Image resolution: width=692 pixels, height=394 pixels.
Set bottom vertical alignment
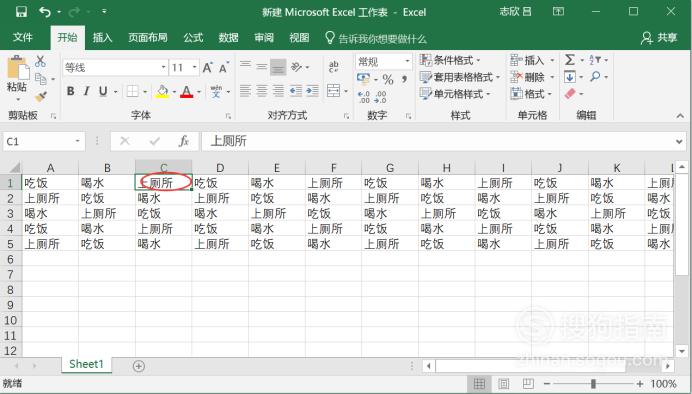(278, 67)
